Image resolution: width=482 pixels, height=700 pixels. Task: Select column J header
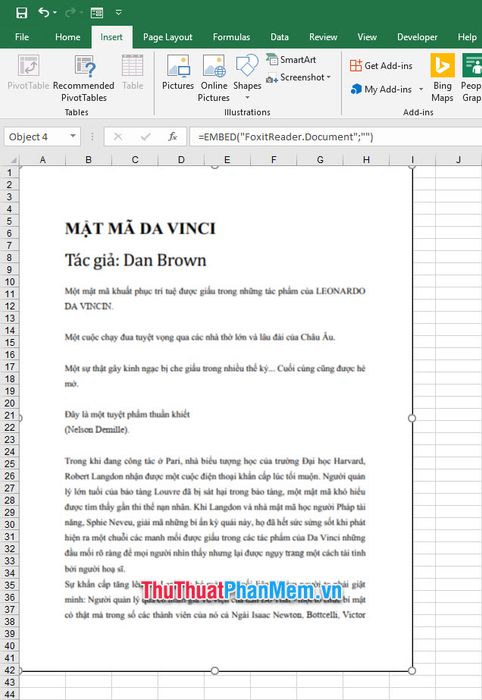tap(459, 159)
